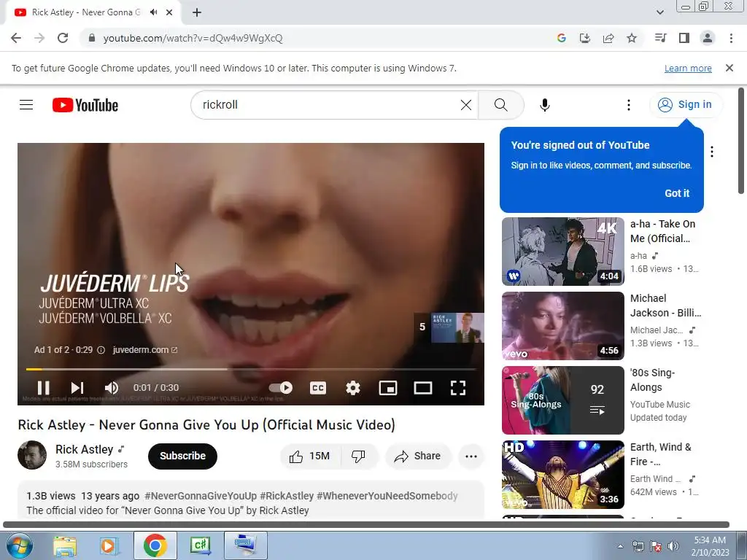This screenshot has width=747, height=560.
Task: Open Learn more about Chrome updates
Action: coord(688,68)
